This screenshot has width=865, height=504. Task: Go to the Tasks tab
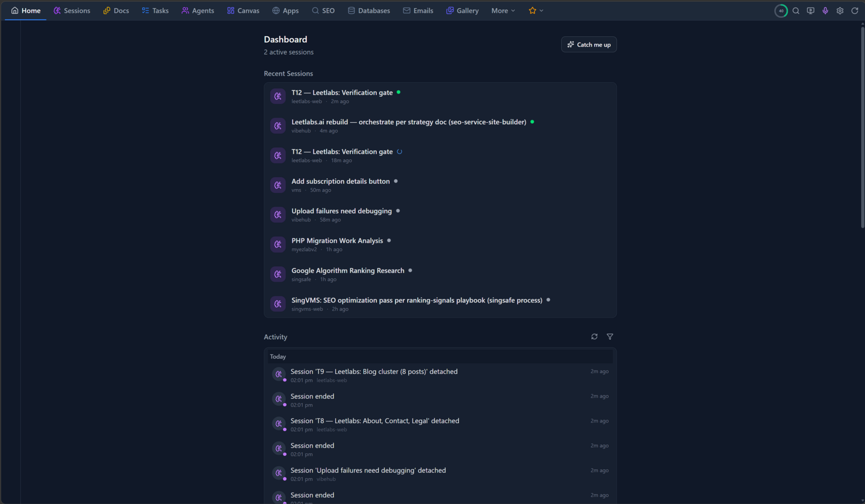pyautogui.click(x=155, y=10)
